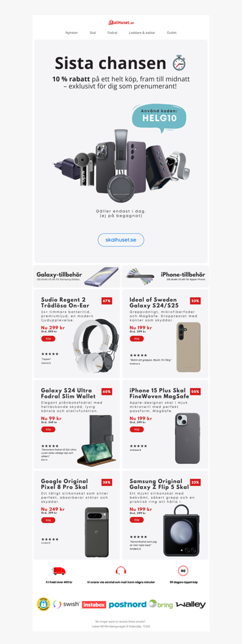The width and height of the screenshot is (242, 644).
Task: Open the Galaxy-tillbehör banner
Action: coord(76,277)
